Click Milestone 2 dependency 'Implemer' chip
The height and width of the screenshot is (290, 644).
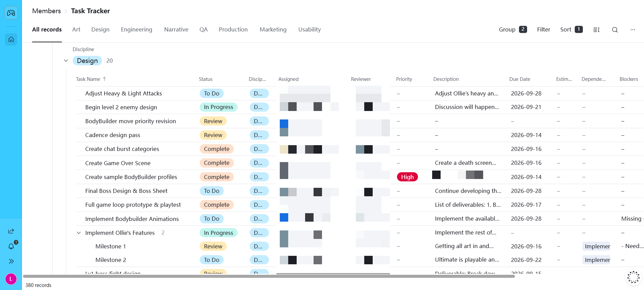click(597, 260)
